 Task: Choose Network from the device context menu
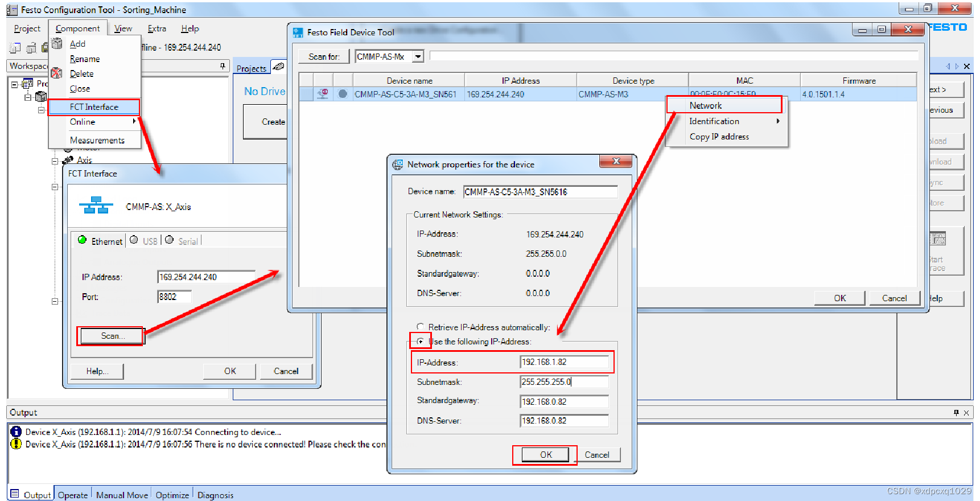[x=724, y=105]
